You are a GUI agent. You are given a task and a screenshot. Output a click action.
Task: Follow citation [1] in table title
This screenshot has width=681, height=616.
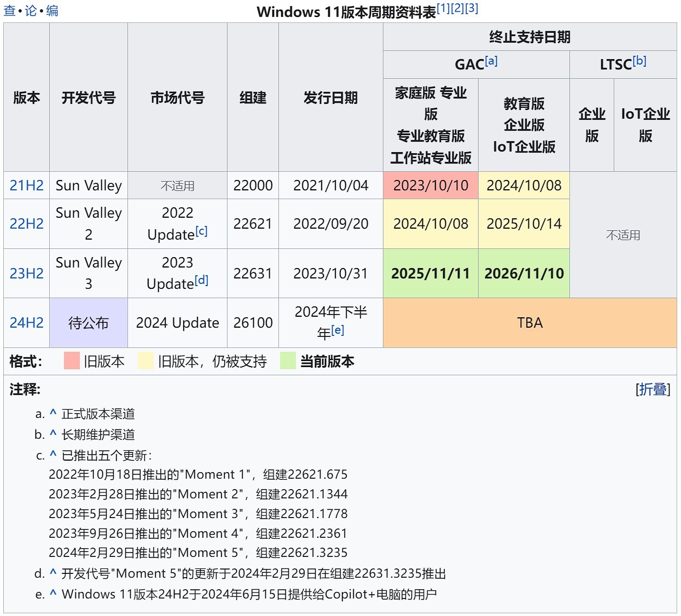pos(443,8)
